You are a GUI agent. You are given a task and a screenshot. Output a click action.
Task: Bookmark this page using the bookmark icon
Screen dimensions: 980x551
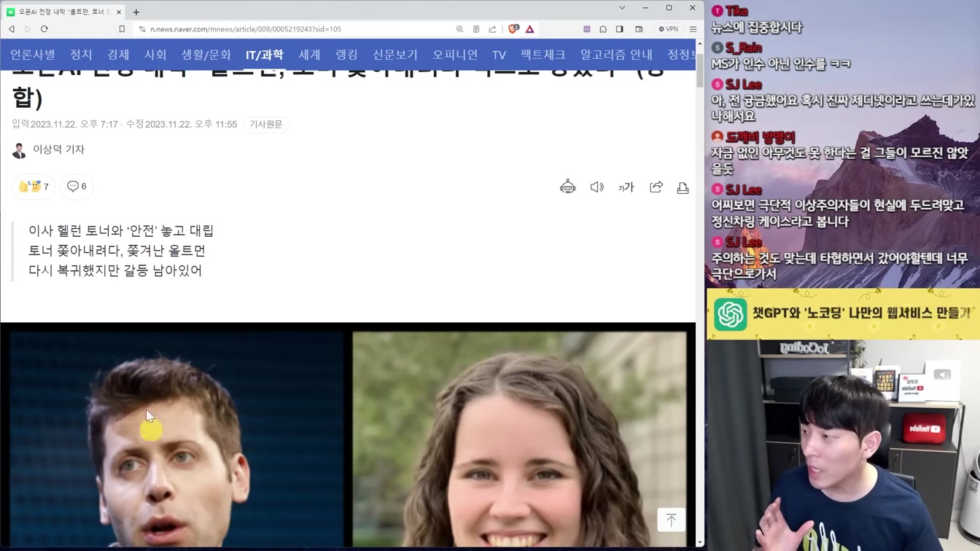[122, 29]
